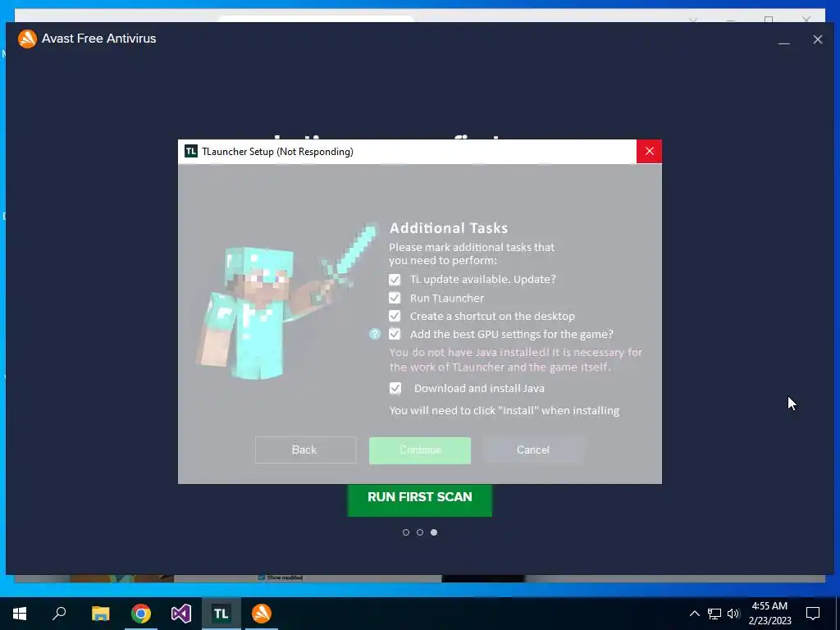Uncheck the TL update available checkbox
840x630 pixels.
pos(395,280)
